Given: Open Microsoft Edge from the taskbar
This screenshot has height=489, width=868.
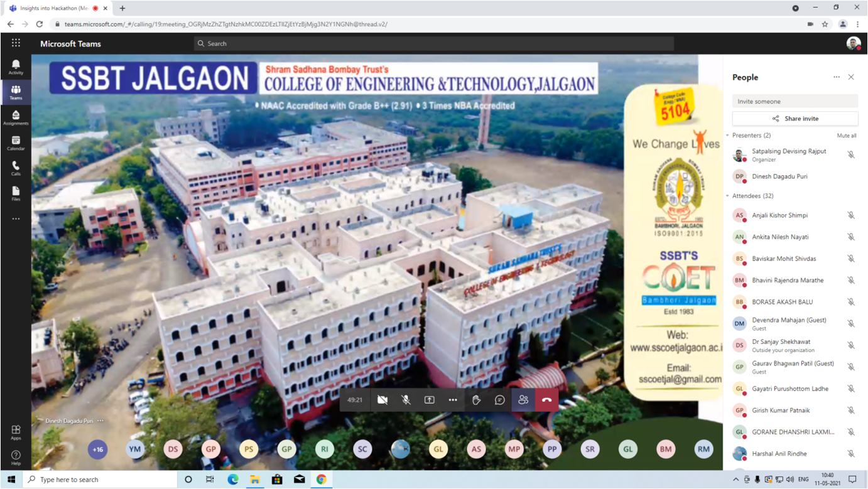Looking at the screenshot, I should (x=233, y=480).
